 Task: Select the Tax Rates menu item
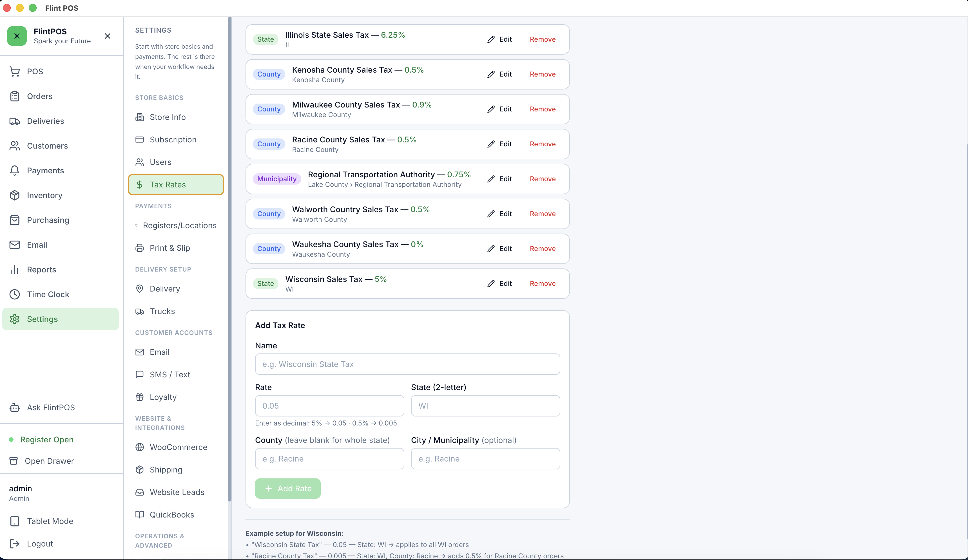tap(176, 185)
